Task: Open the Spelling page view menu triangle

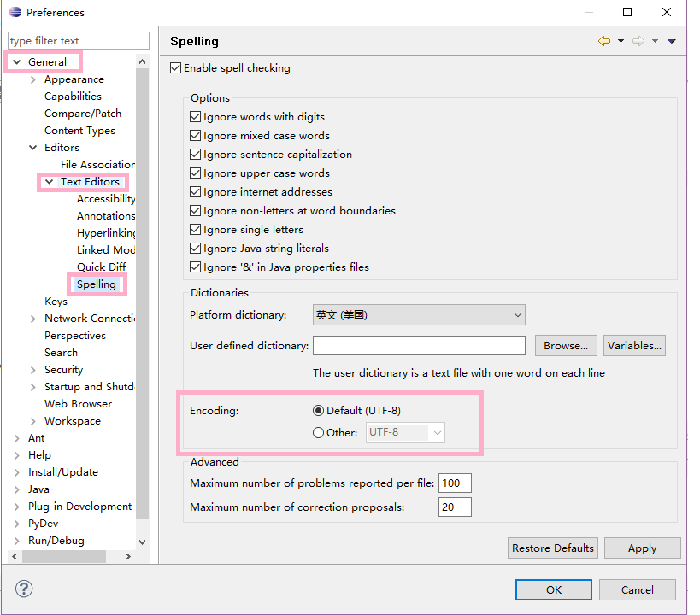Action: (672, 41)
